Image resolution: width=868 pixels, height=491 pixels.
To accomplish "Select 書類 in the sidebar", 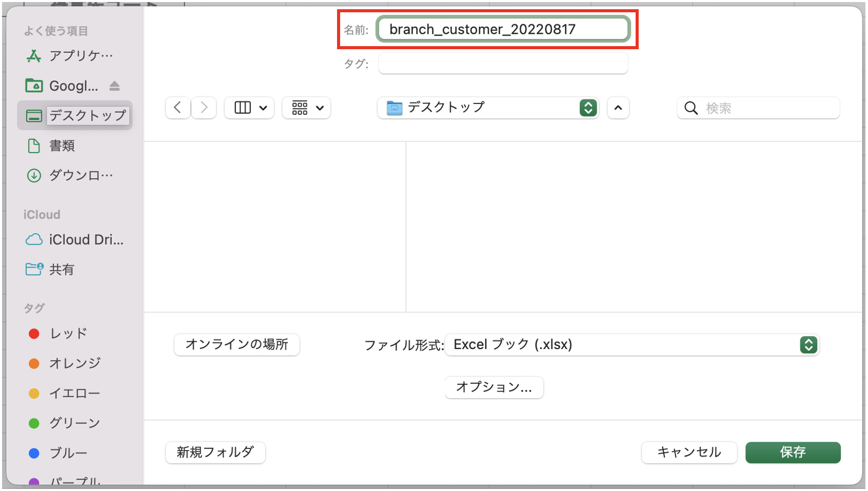I will pyautogui.click(x=75, y=146).
